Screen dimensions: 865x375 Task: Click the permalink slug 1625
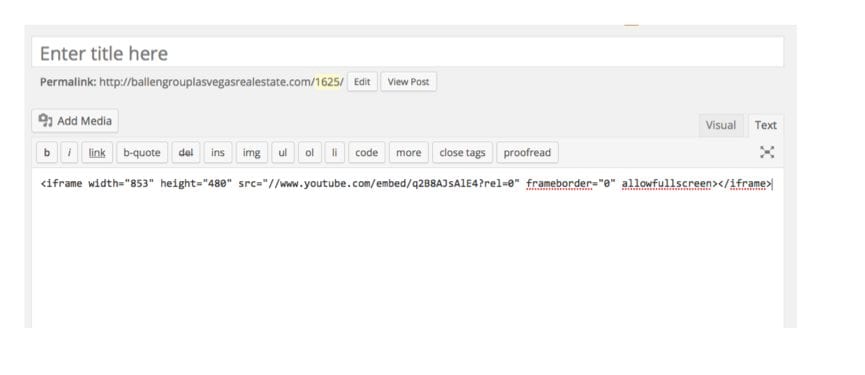click(x=327, y=82)
